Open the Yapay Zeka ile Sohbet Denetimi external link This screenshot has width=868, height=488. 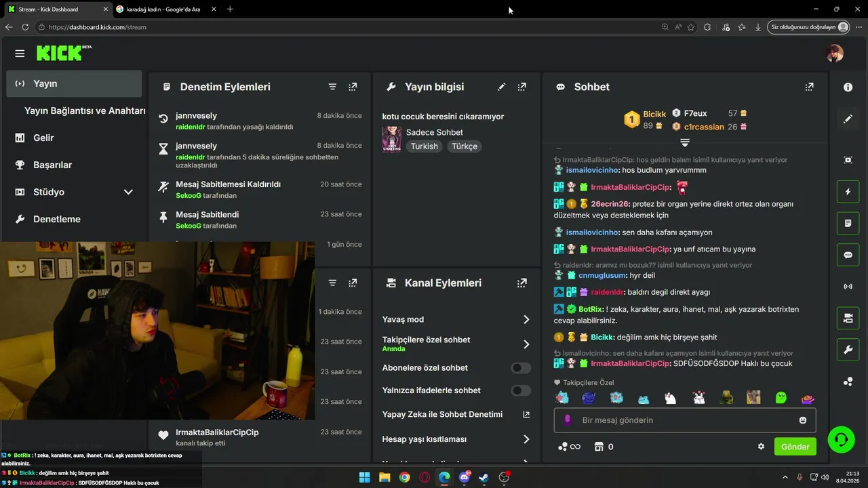coord(526,414)
